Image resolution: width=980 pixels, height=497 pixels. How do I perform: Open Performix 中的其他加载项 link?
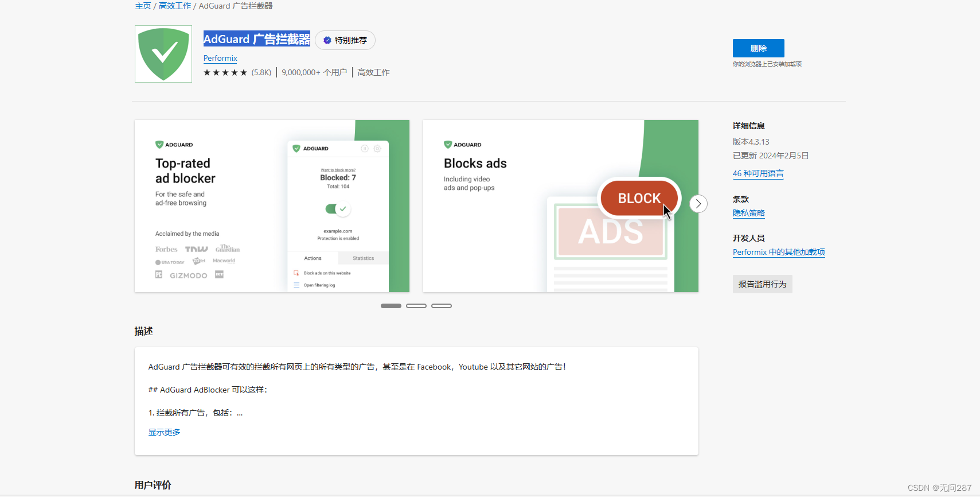(x=779, y=252)
